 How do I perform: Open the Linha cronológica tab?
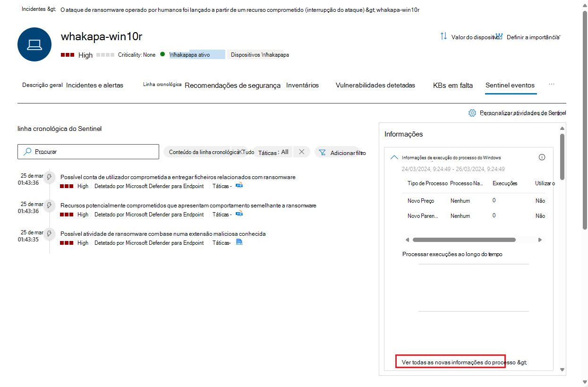click(x=162, y=84)
